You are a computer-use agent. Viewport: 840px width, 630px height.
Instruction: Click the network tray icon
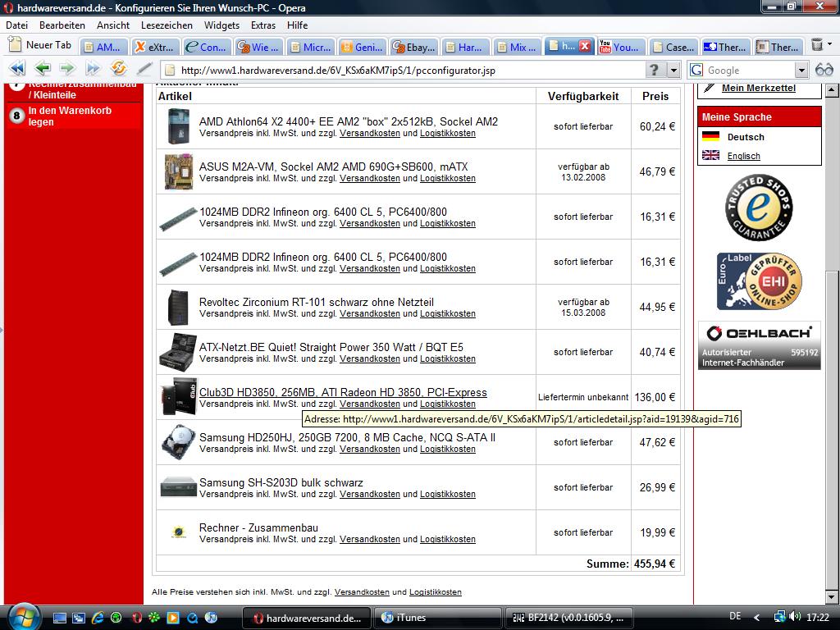click(x=779, y=617)
